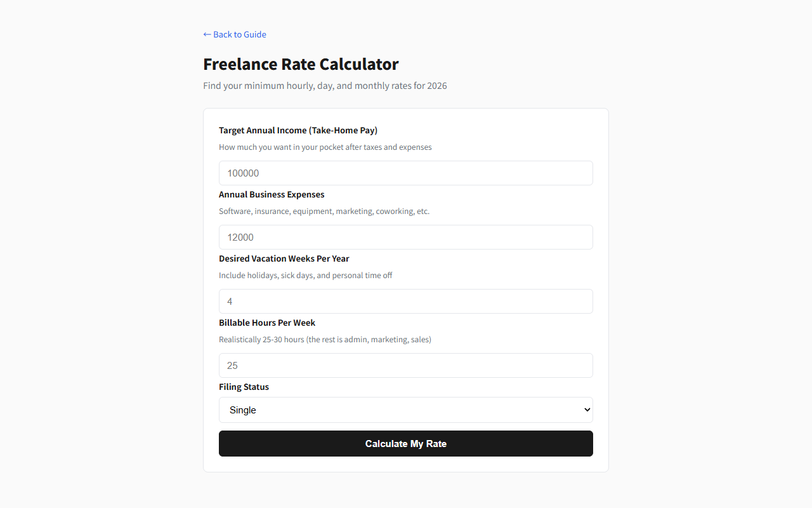Viewport: 812px width, 508px height.
Task: Click the Desired Vacation Weeks Per Year label
Action: (x=284, y=258)
